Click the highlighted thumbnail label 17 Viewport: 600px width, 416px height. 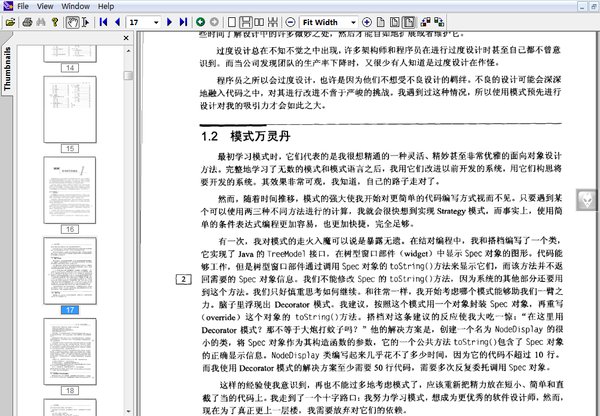click(x=70, y=310)
